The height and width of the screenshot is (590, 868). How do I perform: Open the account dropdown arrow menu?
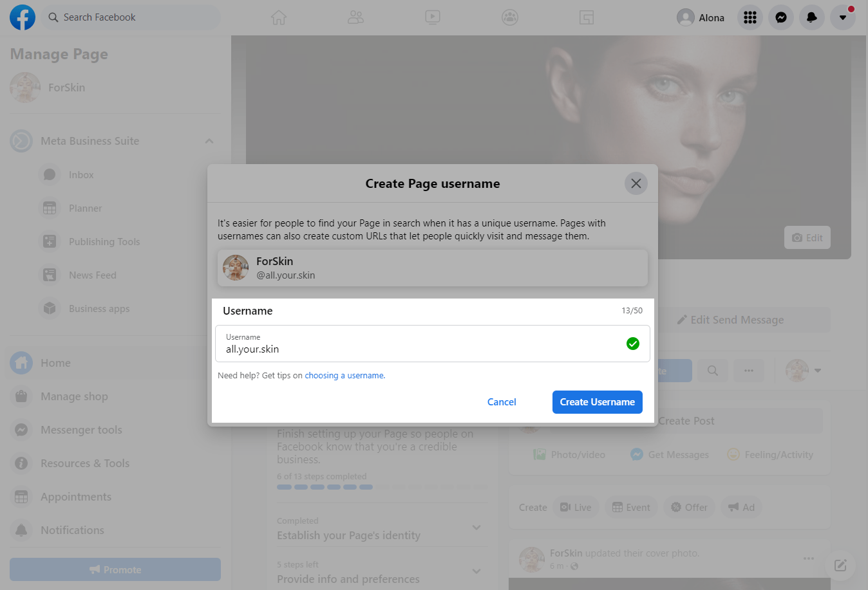click(x=842, y=17)
